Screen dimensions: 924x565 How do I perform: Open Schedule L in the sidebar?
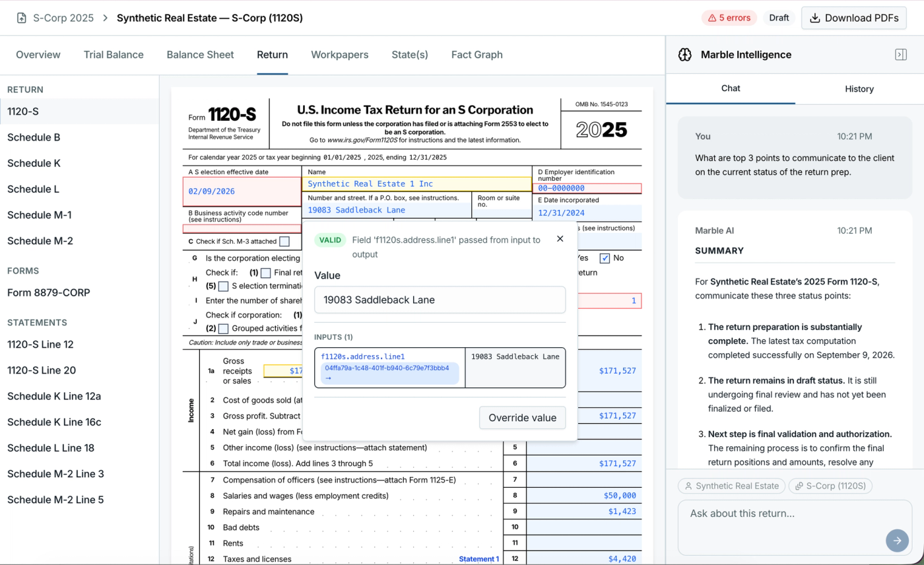point(79,189)
